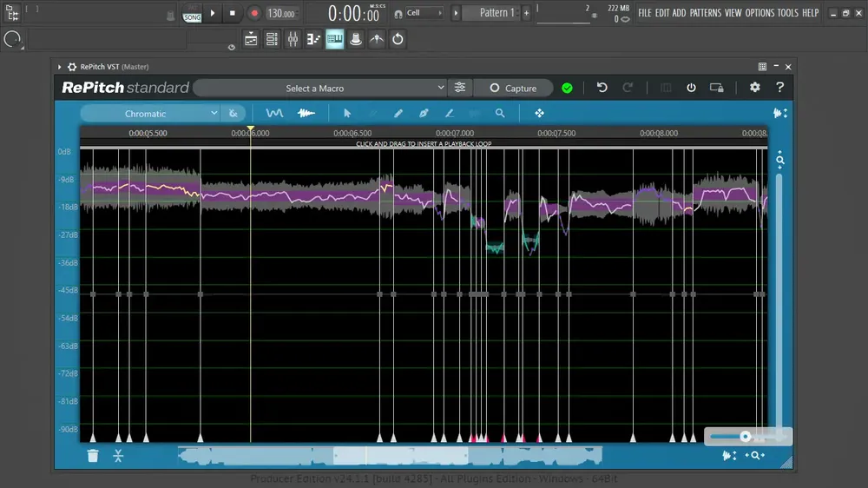This screenshot has height=488, width=868.
Task: Open the RePitch help question mark
Action: click(779, 88)
